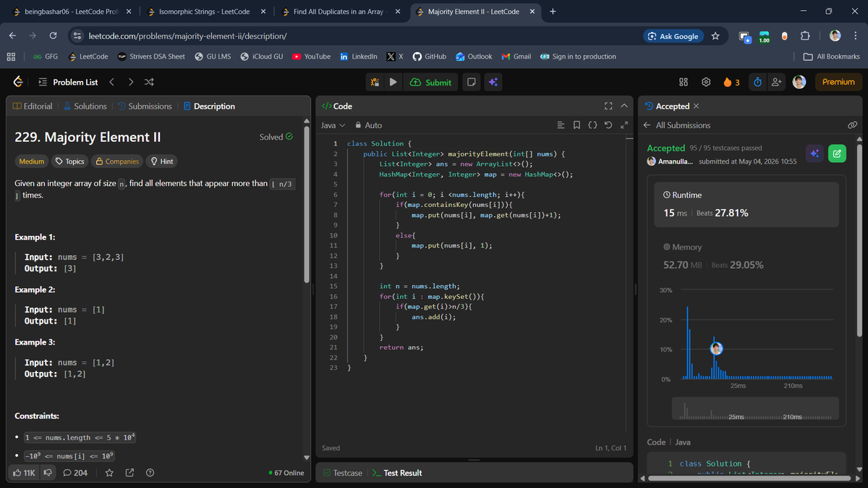
Task: Toggle the stopwatch timer
Action: pos(757,82)
